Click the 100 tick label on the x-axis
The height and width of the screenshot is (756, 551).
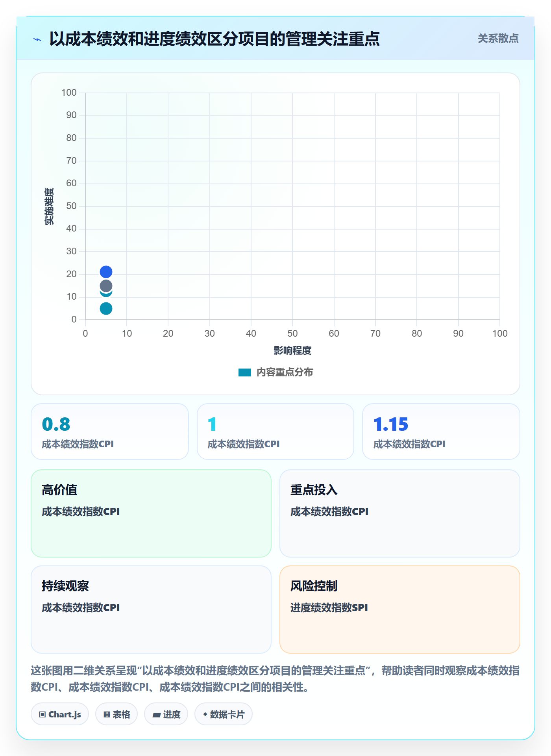pos(500,334)
